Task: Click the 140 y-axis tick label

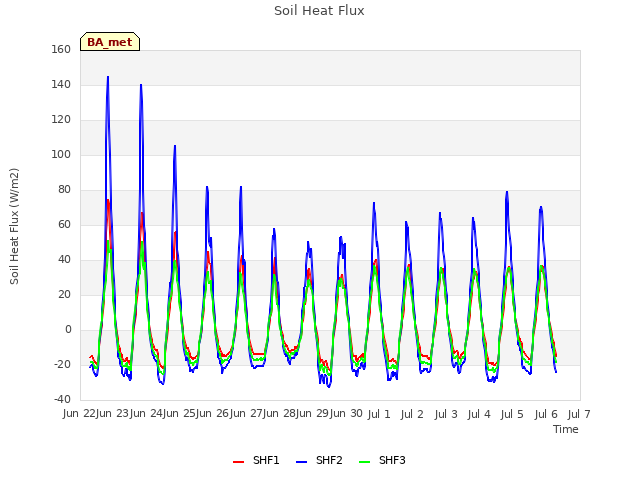Action: (x=61, y=84)
